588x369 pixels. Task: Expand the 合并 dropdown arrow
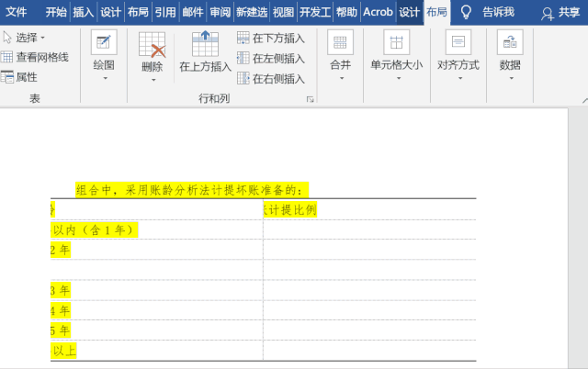tap(342, 78)
